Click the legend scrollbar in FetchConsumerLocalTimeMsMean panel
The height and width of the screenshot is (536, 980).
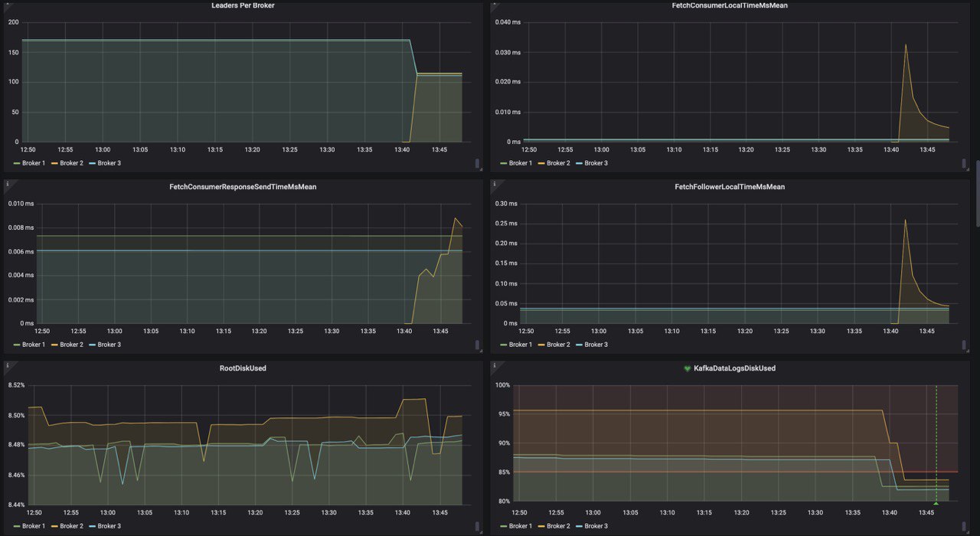[x=964, y=163]
